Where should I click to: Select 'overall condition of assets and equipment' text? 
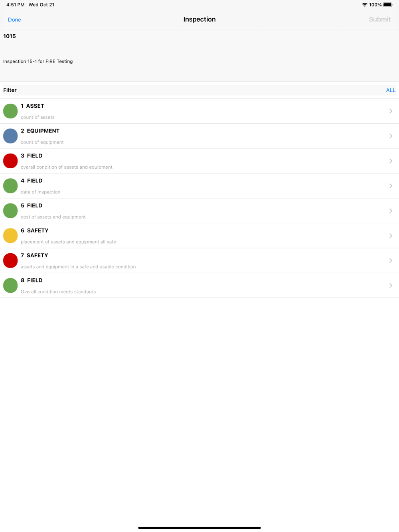pos(67,167)
